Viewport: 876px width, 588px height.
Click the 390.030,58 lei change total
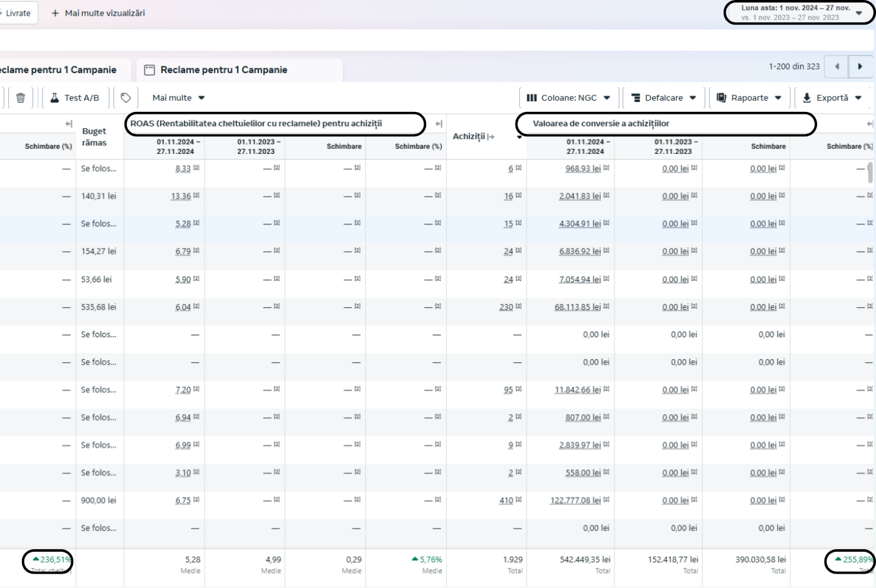760,560
